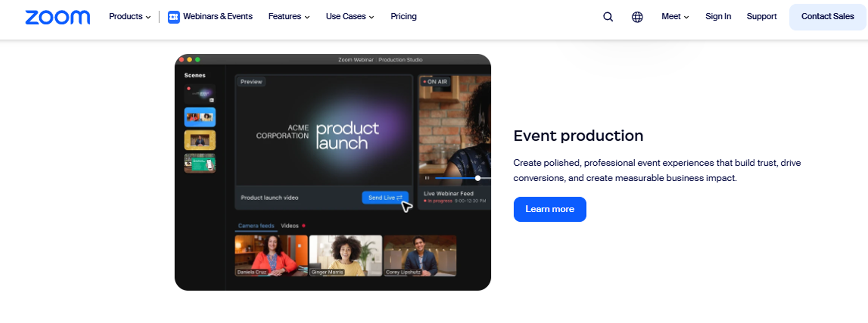This screenshot has height=323, width=868.
Task: Open the globe language selector
Action: click(637, 17)
